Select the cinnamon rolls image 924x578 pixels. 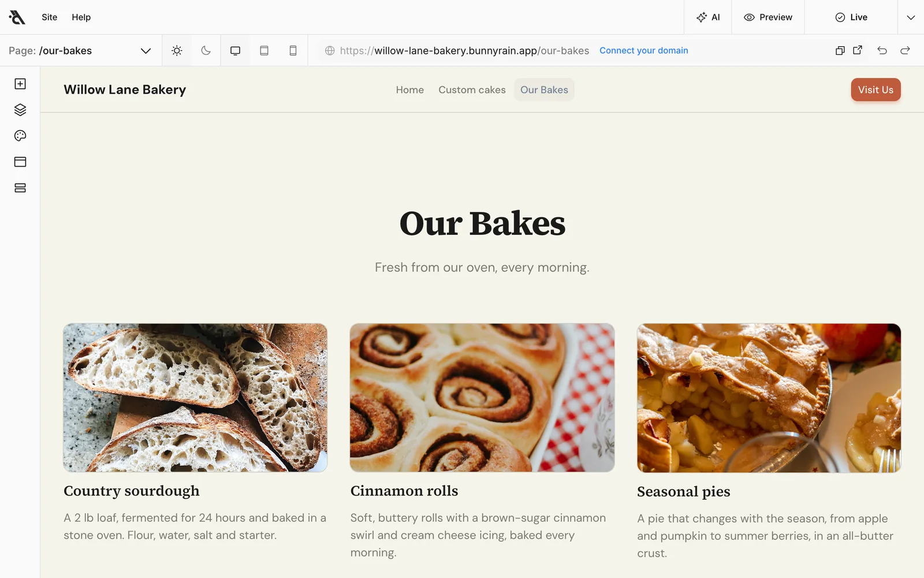[482, 398]
